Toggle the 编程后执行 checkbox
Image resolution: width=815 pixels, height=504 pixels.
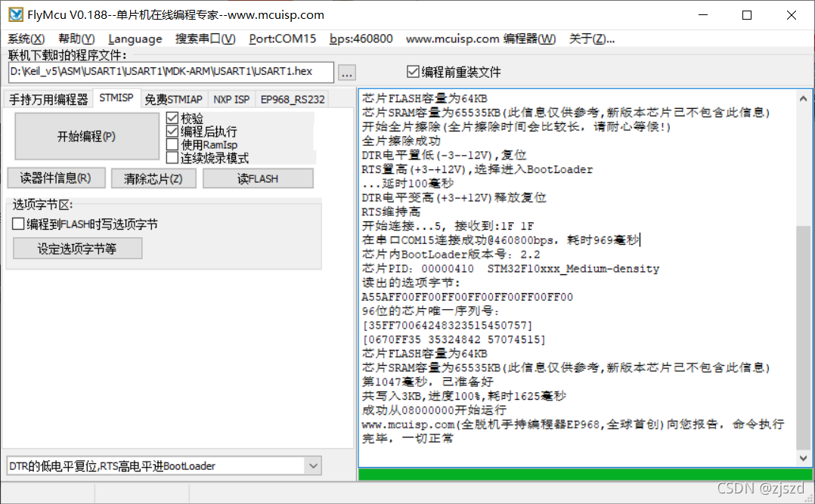pos(201,131)
